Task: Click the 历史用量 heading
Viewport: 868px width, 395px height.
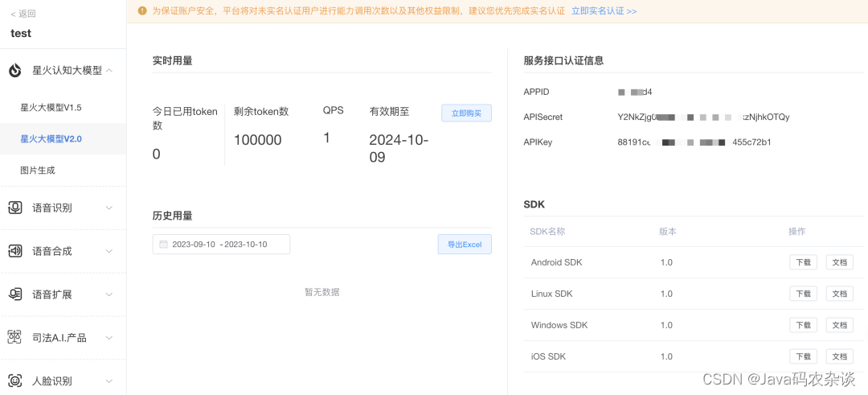Action: [172, 216]
